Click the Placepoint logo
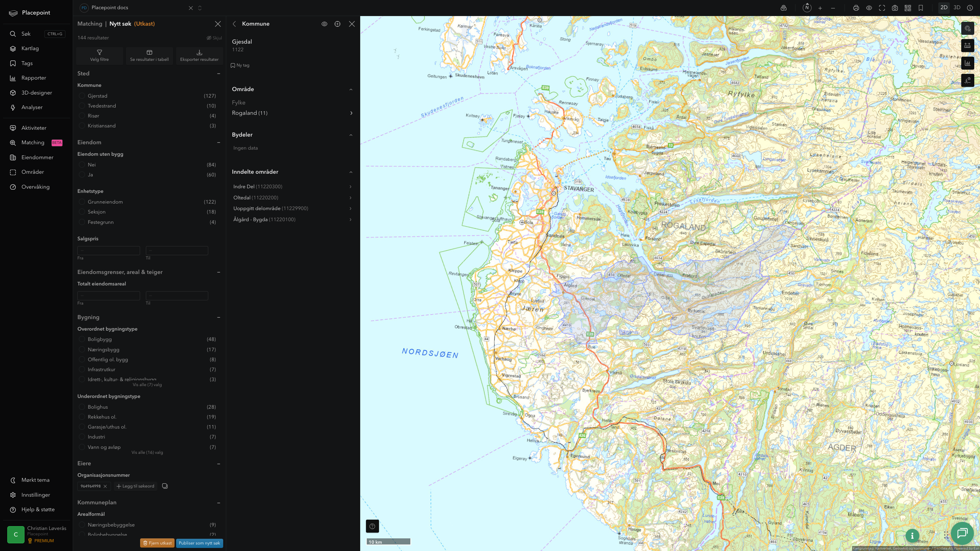 coord(29,13)
